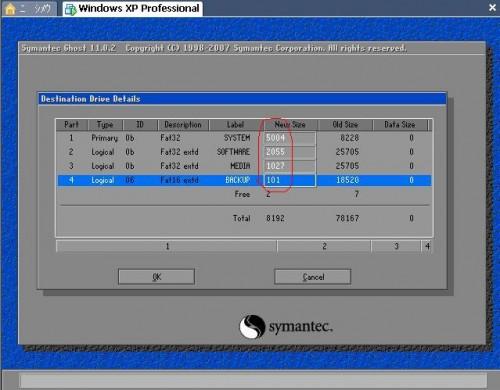Viewport: 500px width, 390px height.
Task: Edit New Size field for MEDIA partition
Action: pyautogui.click(x=290, y=166)
